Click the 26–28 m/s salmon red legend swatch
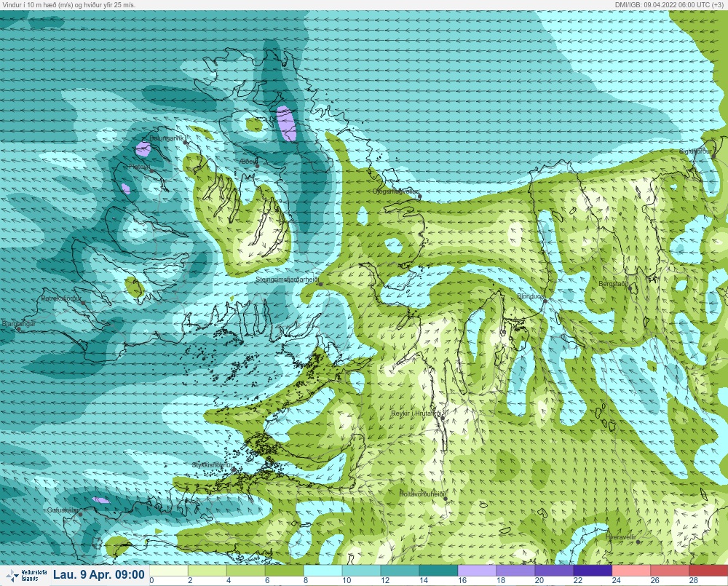Screen dimensions: 728x586 (x=670, y=570)
